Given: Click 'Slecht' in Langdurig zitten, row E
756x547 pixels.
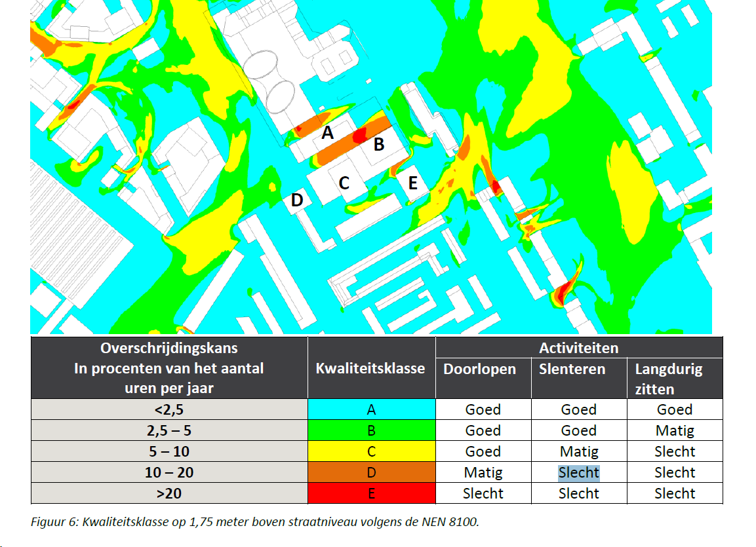Looking at the screenshot, I should (675, 493).
